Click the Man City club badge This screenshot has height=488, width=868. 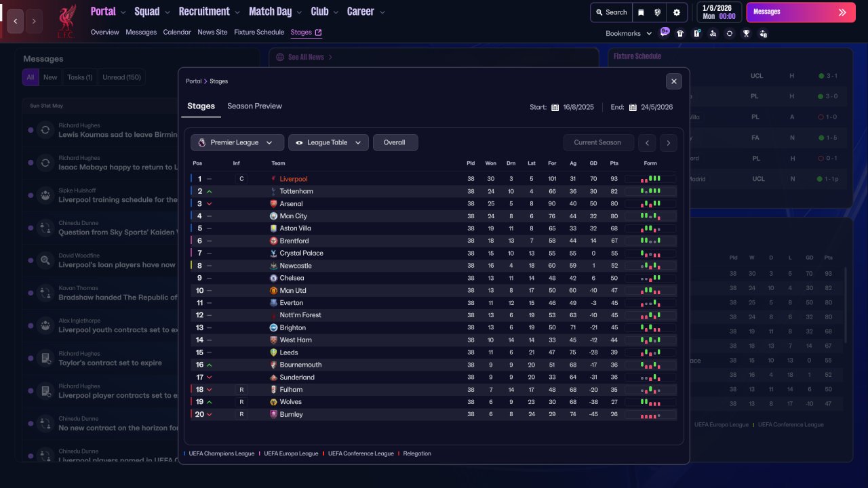tap(274, 216)
